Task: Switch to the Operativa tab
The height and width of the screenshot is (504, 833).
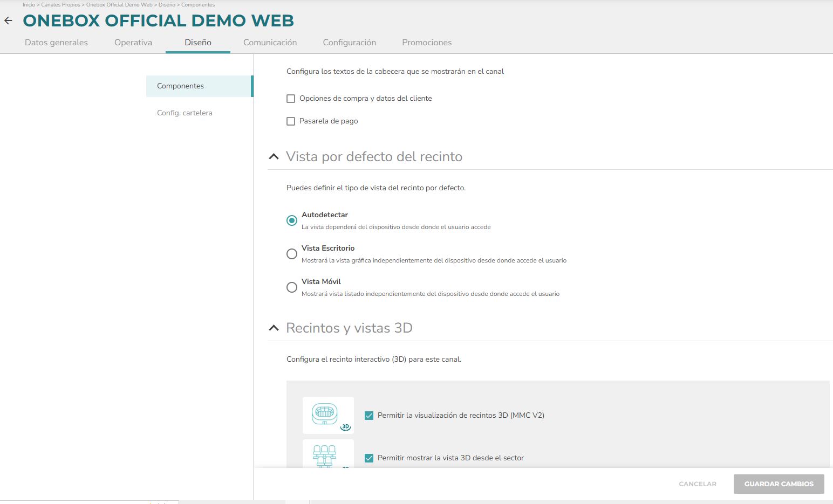Action: coord(133,43)
